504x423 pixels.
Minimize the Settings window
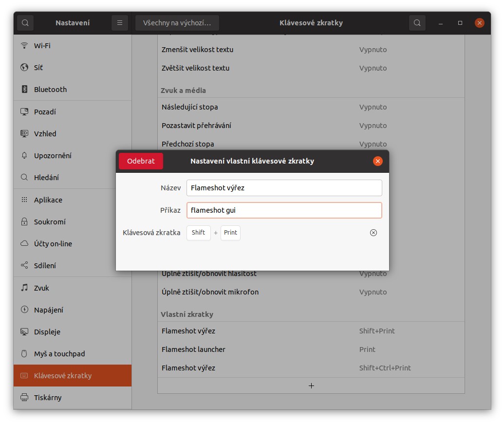pos(441,23)
